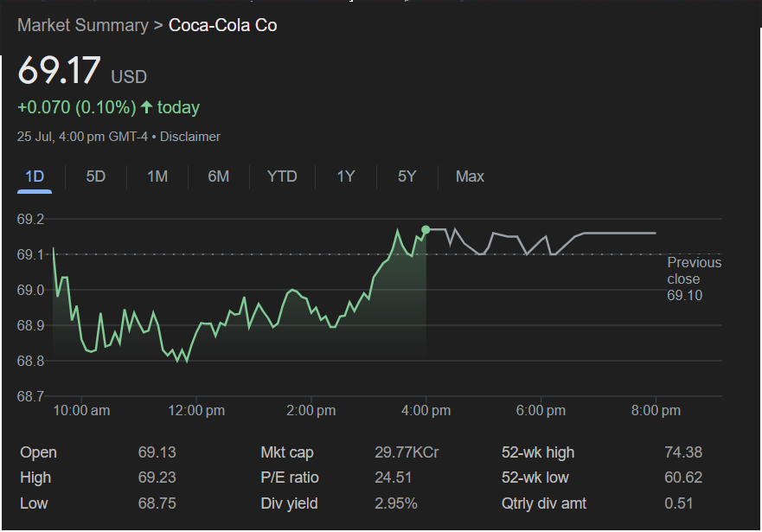
Task: Click the USD currency label
Action: click(x=129, y=77)
